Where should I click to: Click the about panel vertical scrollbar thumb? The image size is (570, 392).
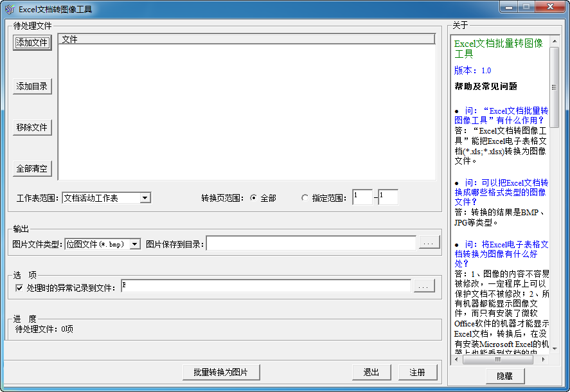click(555, 87)
